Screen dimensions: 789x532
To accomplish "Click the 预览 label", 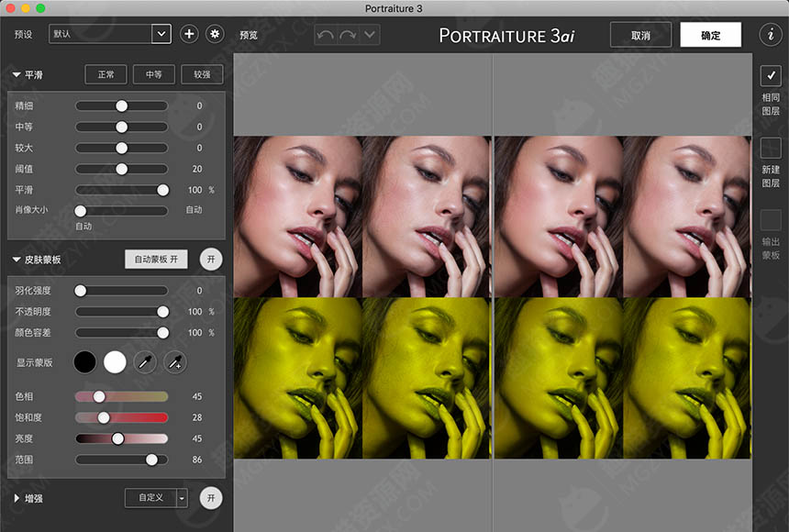I will tap(249, 35).
